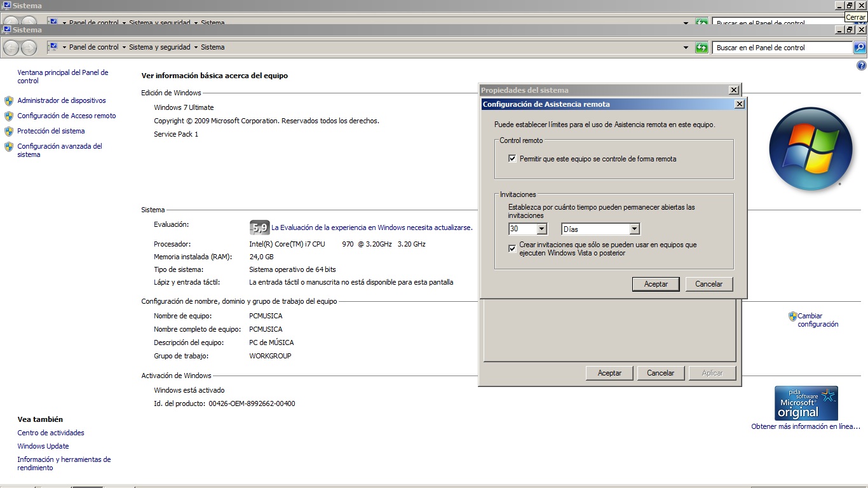Open the front address bar history dropdown arrow
The image size is (868, 488).
(686, 48)
